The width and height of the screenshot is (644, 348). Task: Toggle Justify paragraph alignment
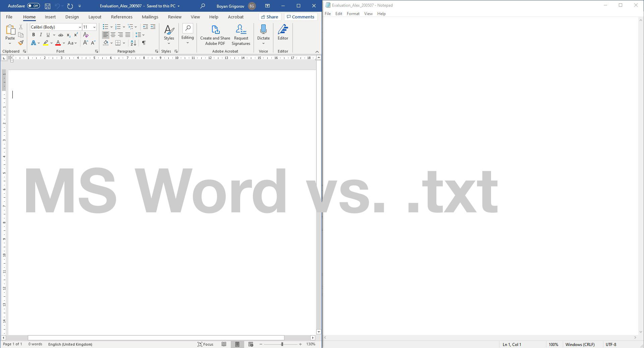pos(128,35)
